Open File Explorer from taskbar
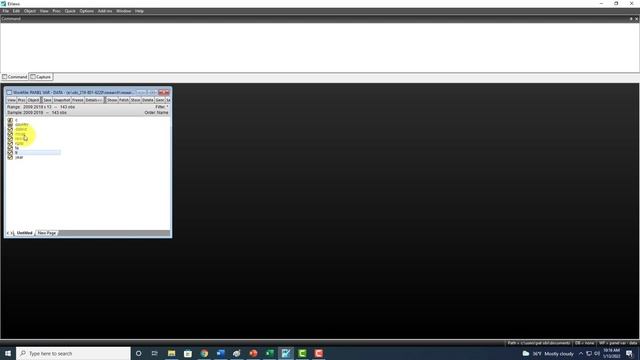The height and width of the screenshot is (360, 640). click(x=171, y=353)
